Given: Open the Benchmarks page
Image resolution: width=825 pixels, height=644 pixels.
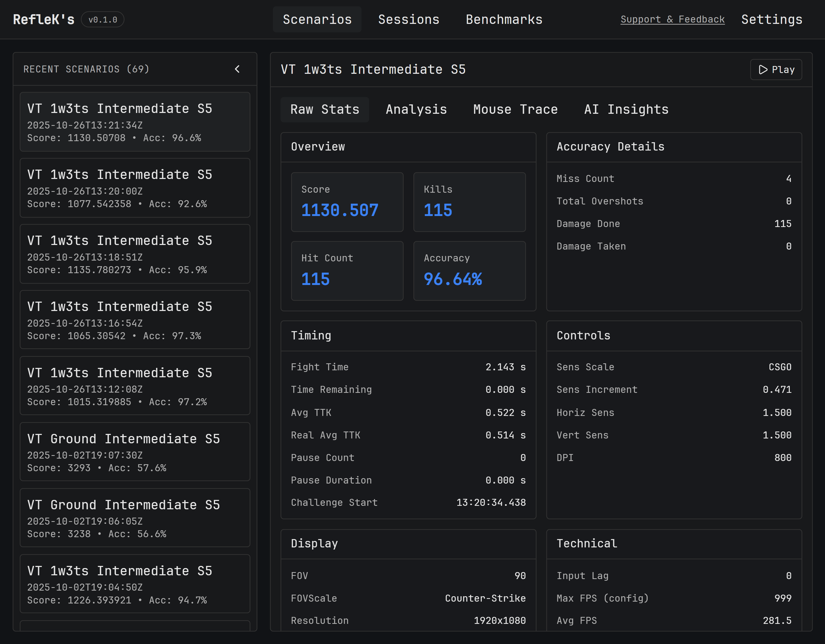Looking at the screenshot, I should [x=504, y=19].
